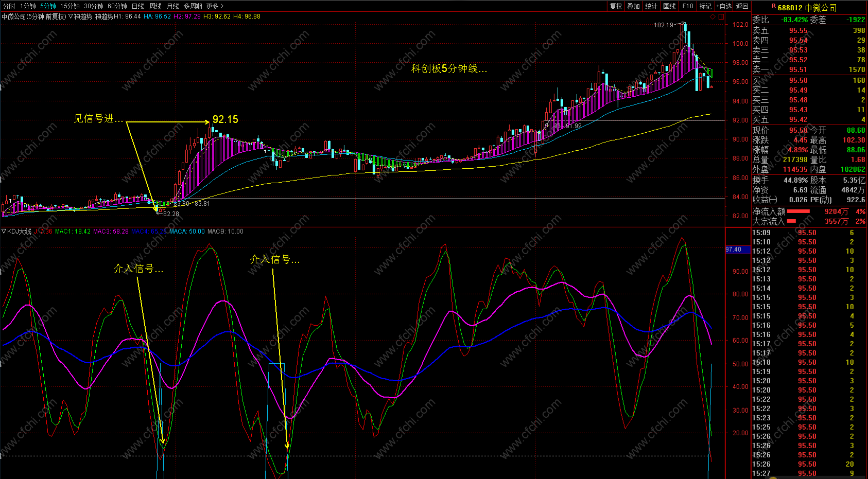The image size is (868, 479).
Task: Click the 标记 mark button
Action: coord(705,6)
